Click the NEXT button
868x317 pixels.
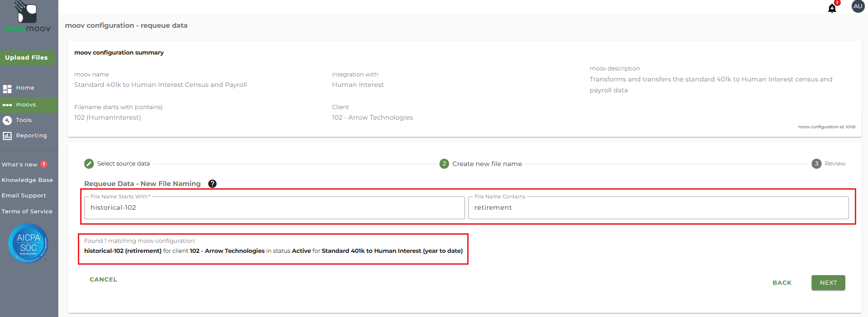(828, 283)
